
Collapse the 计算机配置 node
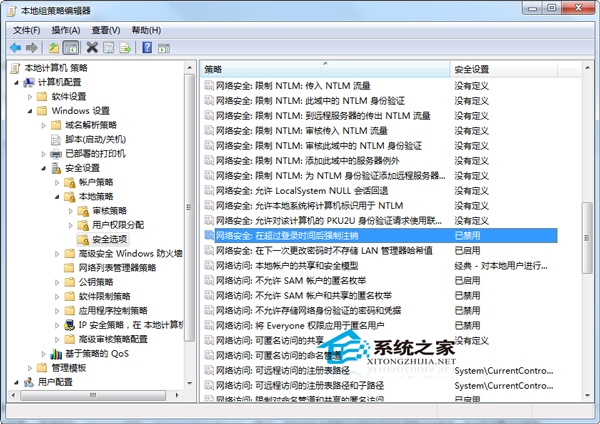[16, 83]
